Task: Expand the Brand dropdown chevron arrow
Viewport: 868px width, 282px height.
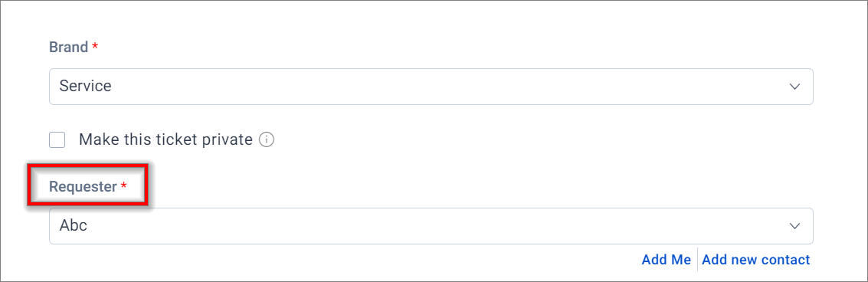Action: [x=795, y=87]
